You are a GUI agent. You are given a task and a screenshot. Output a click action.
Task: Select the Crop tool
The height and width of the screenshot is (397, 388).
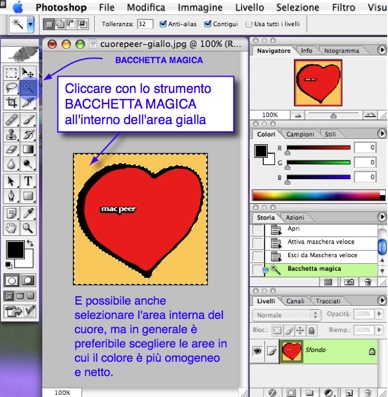pos(12,103)
